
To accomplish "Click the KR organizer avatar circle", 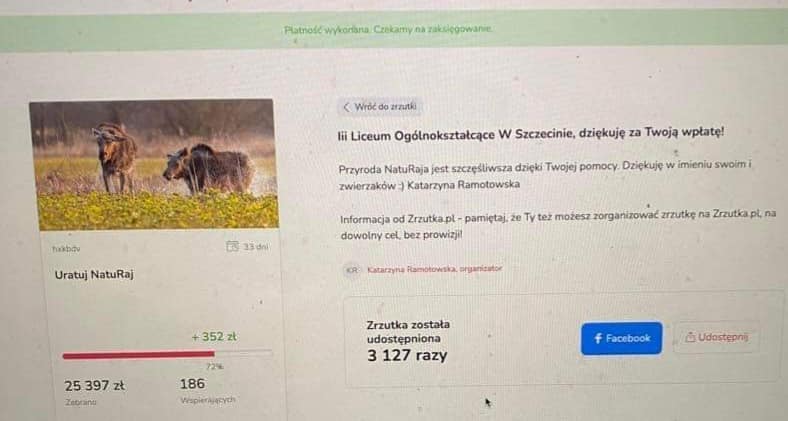I will [352, 270].
